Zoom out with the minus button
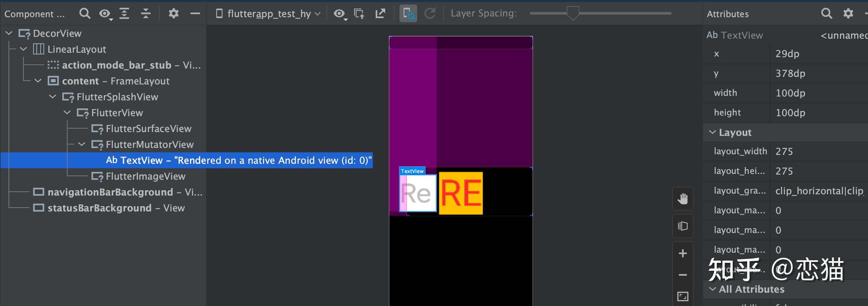 683,275
